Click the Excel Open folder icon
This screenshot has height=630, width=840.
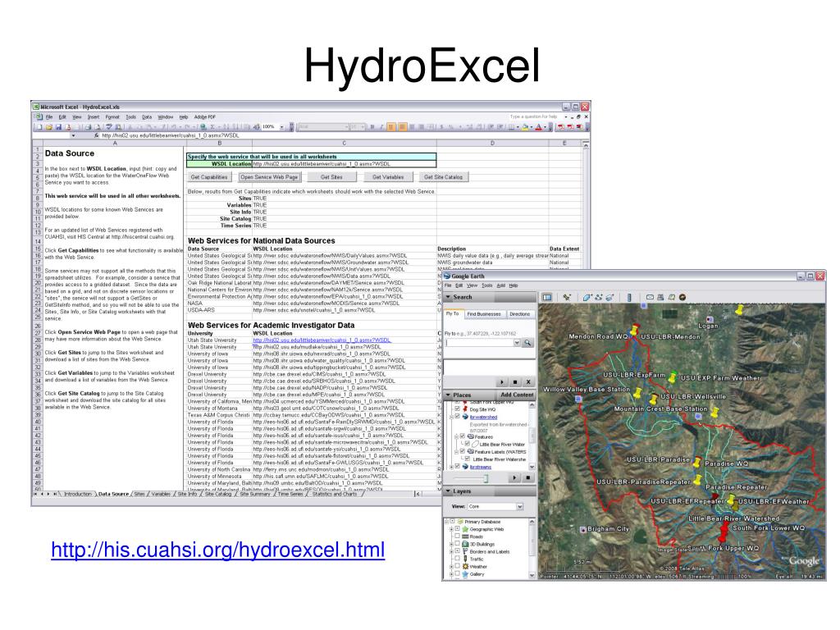coord(48,127)
